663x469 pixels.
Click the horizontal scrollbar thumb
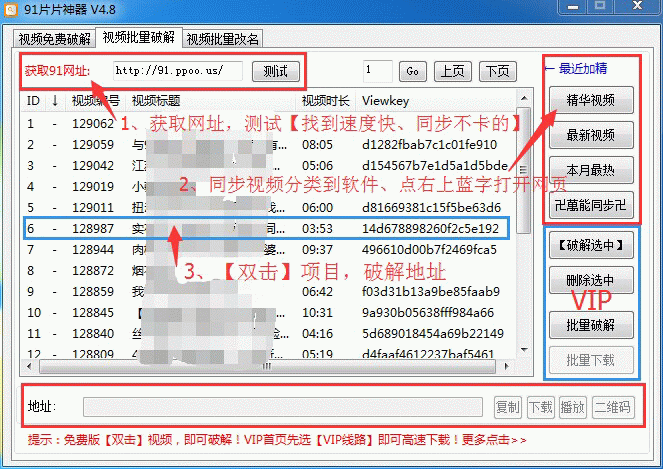coord(267,366)
